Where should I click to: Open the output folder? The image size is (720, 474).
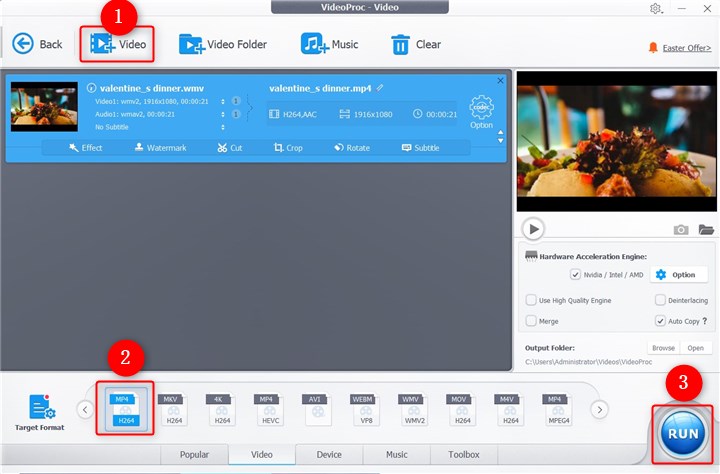pyautogui.click(x=696, y=348)
